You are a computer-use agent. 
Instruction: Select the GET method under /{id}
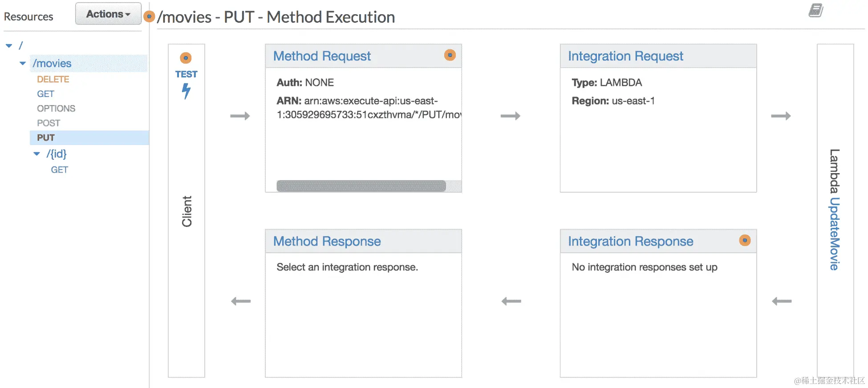coord(59,170)
